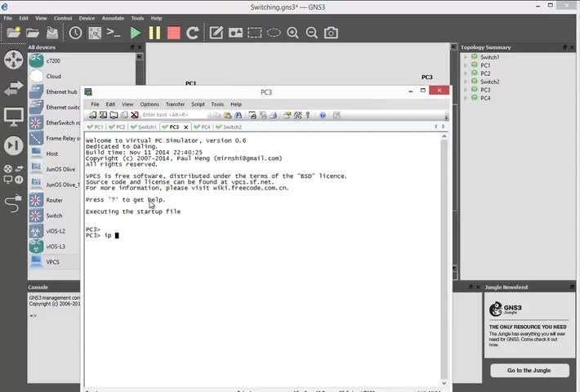The image size is (580, 392).
Task: Click the tab scroll right arrow in SecureCRT
Action: pyautogui.click(x=443, y=127)
